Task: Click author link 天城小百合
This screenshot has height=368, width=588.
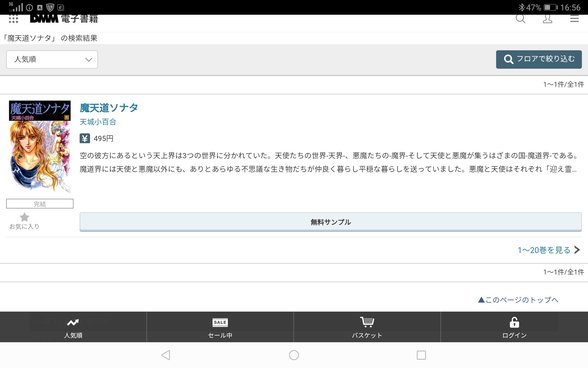Action: (x=98, y=122)
